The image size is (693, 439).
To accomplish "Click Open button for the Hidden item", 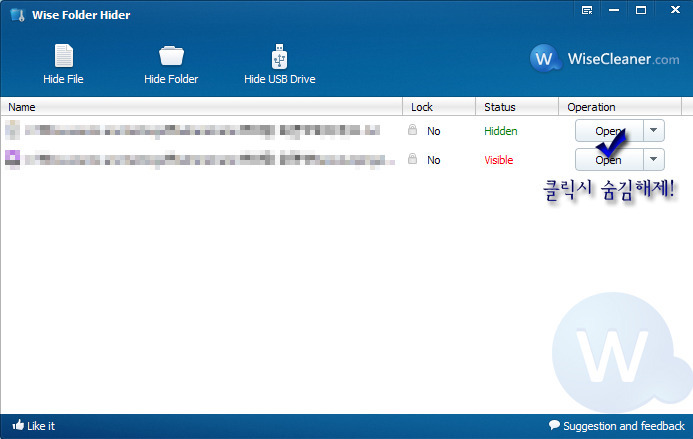I will (609, 131).
